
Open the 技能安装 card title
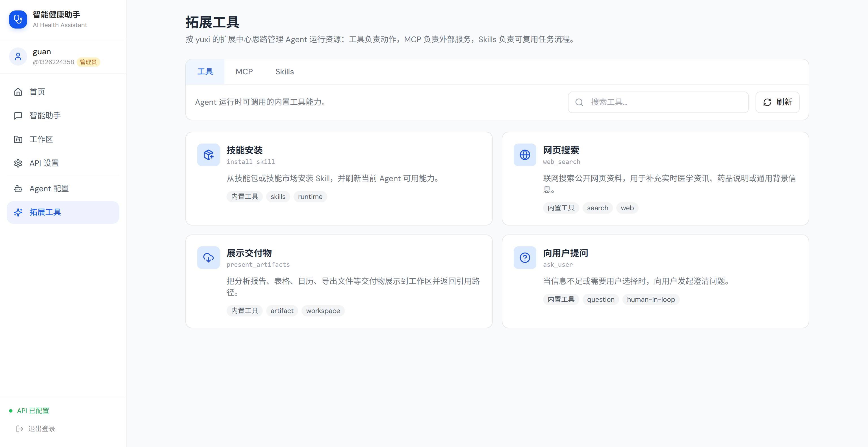coord(244,150)
